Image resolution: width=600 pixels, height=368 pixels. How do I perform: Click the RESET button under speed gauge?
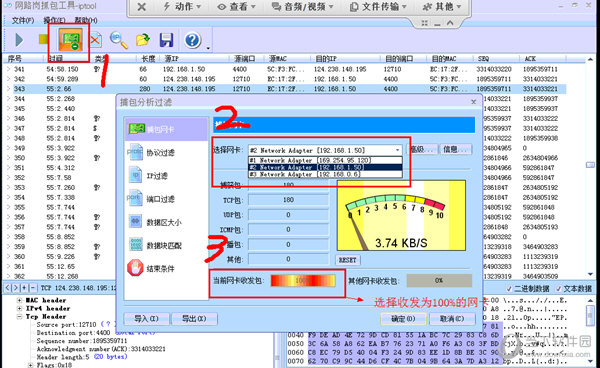tap(347, 260)
